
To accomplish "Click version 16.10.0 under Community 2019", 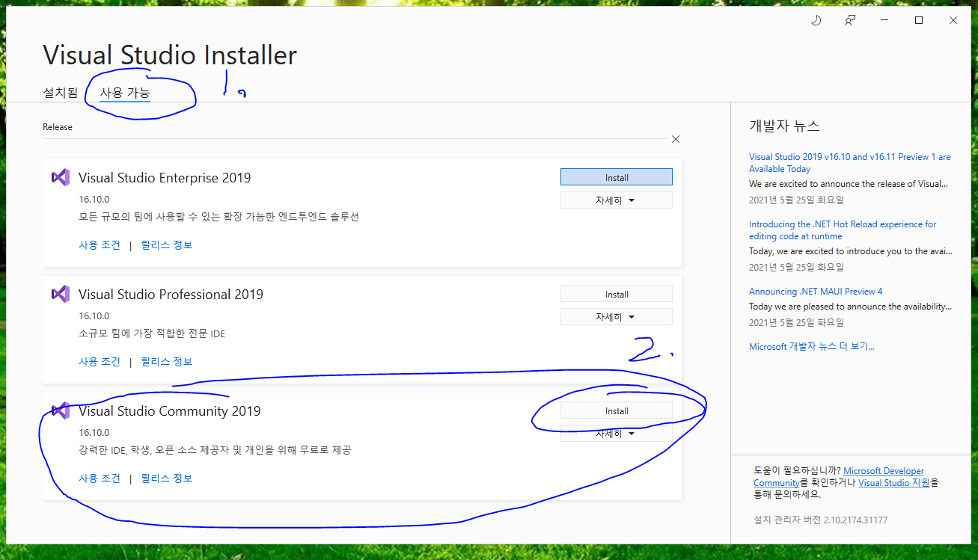I will (94, 433).
